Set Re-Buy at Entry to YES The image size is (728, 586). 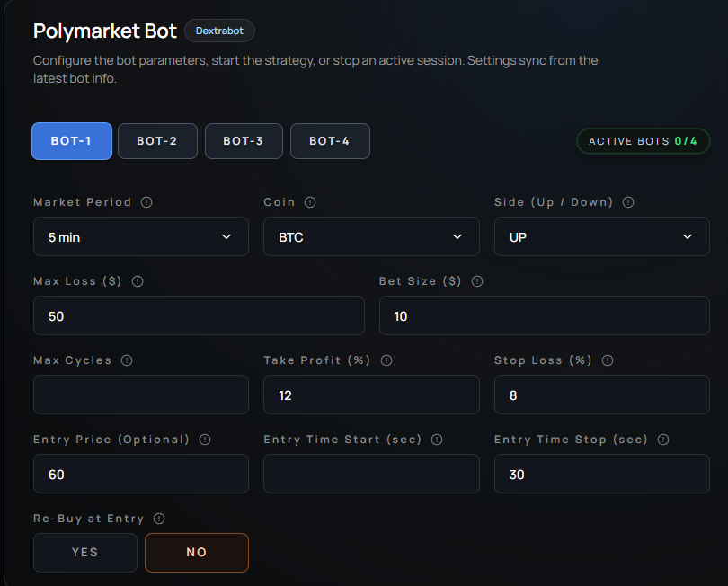[x=85, y=553]
